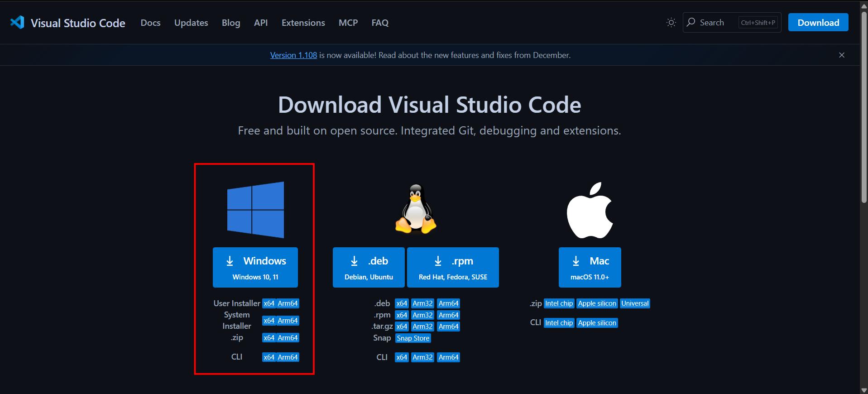The width and height of the screenshot is (868, 394).
Task: Open the Updates page
Action: pos(191,23)
